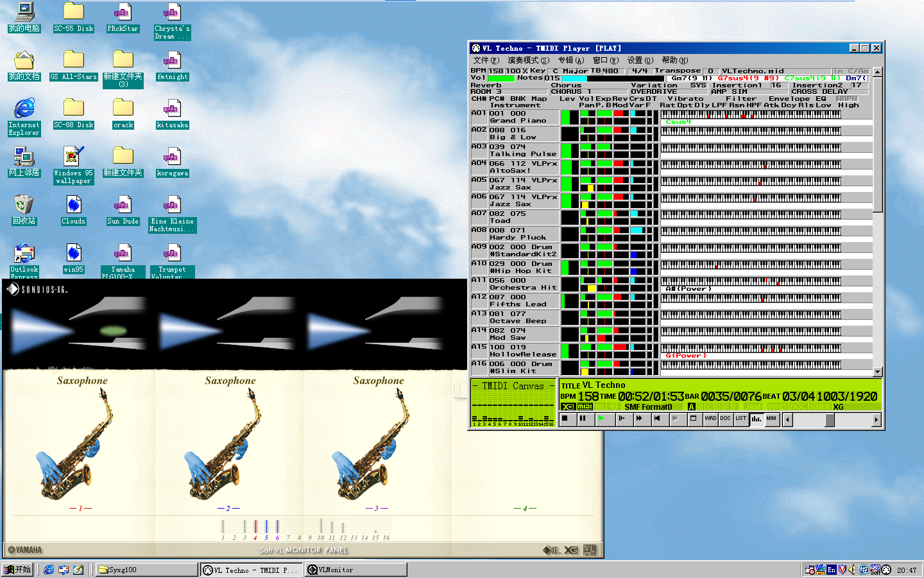Image resolution: width=924 pixels, height=578 pixels.
Task: Select channel A12 Fifths Lead
Action: [515, 301]
